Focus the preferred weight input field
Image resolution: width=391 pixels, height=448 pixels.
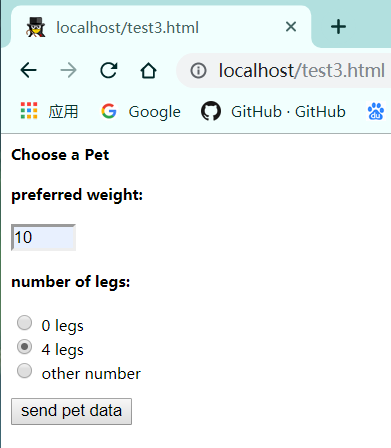coord(43,237)
